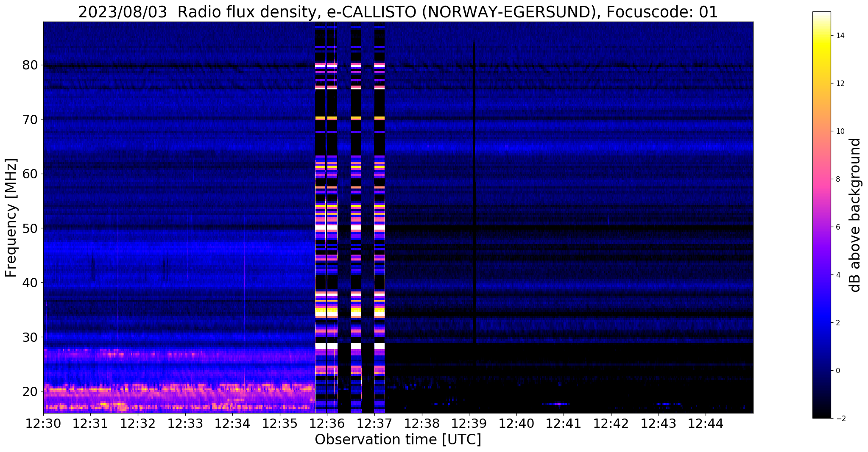The height and width of the screenshot is (452, 868).
Task: Click the colorbar tick label 10
Action: 840,131
